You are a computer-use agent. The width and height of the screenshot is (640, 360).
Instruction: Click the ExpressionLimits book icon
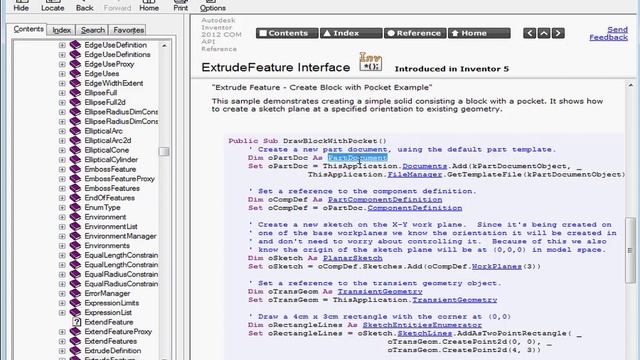click(75, 303)
